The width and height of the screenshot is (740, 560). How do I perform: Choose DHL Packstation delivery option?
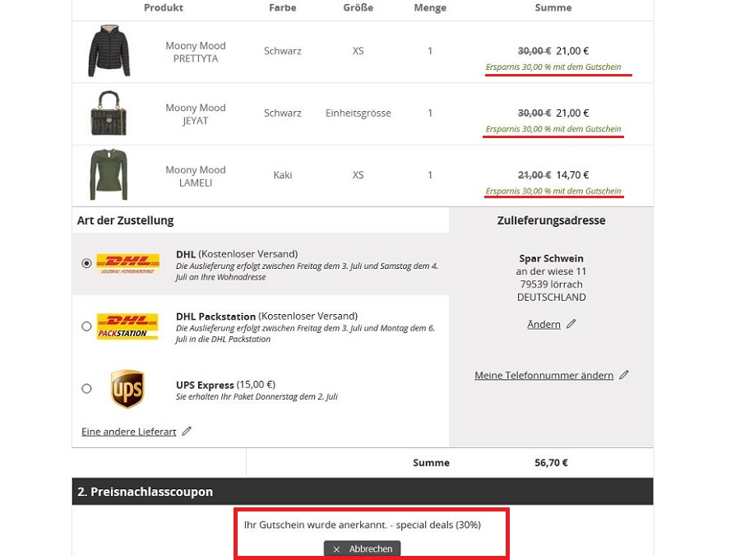(86, 326)
